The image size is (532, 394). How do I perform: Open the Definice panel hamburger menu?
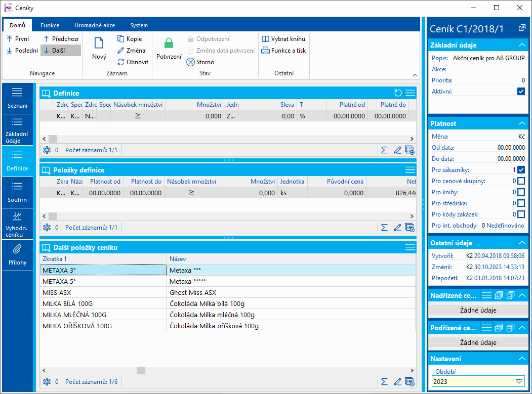pyautogui.click(x=410, y=93)
